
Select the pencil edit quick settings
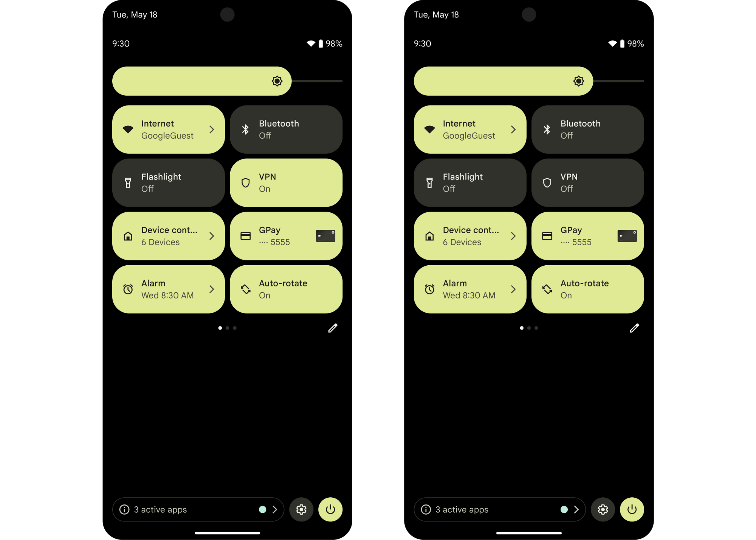[x=332, y=328]
